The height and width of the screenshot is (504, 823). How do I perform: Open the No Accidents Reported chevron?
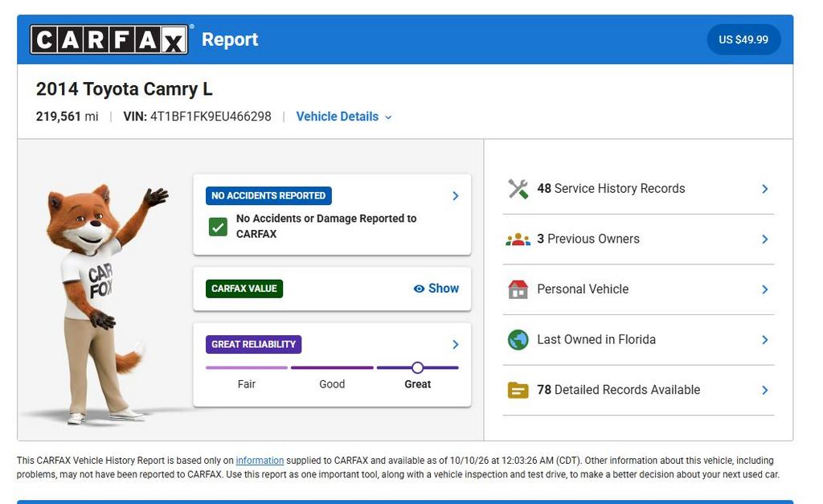click(456, 196)
